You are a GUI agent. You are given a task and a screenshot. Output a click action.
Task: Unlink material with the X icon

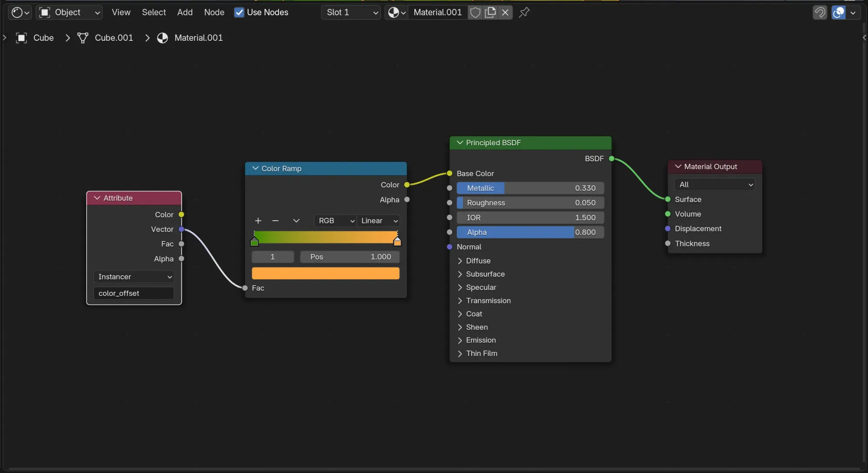coord(505,12)
